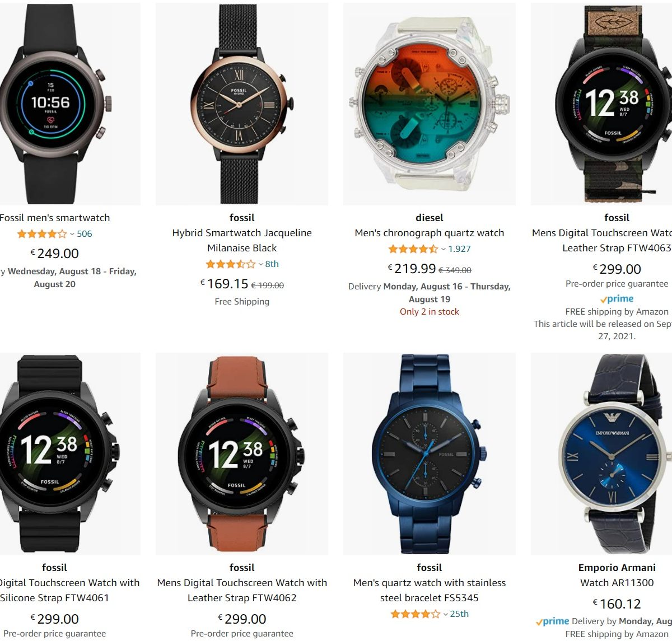Open Men's quartz watch FS5345 title link
Image resolution: width=672 pixels, height=641 pixels.
click(430, 590)
